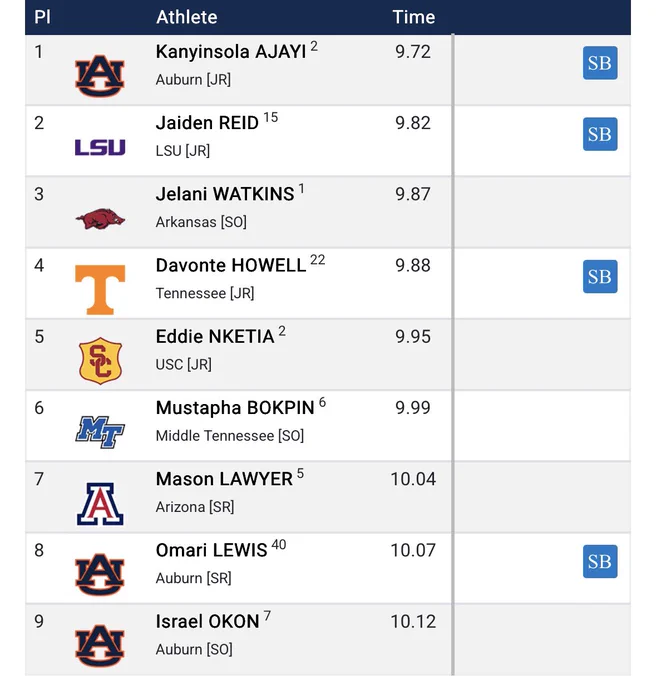Click the Mustapha BOKPIN name link
The width and height of the screenshot is (656, 680).
(x=235, y=408)
